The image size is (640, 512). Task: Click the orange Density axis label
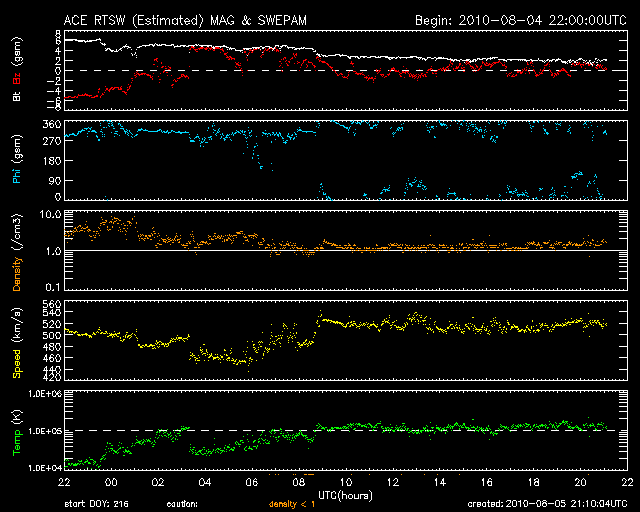(x=17, y=259)
